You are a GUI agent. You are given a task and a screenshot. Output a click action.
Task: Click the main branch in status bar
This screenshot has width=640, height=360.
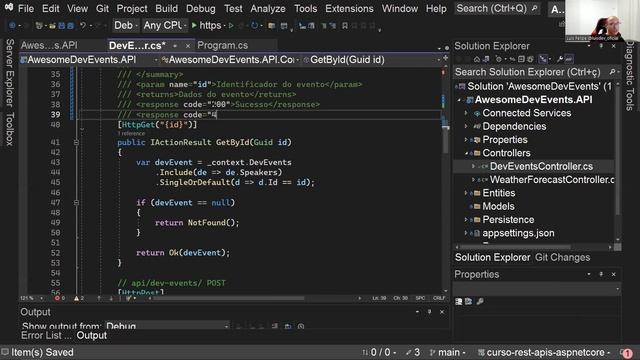click(x=447, y=352)
